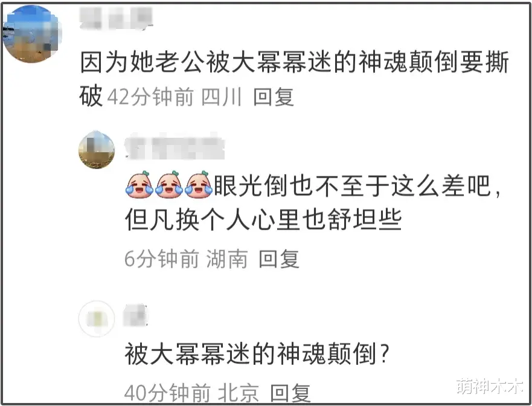The height and width of the screenshot is (406, 532).
Task: Click the second crying-laughing emoji
Action: [169, 185]
